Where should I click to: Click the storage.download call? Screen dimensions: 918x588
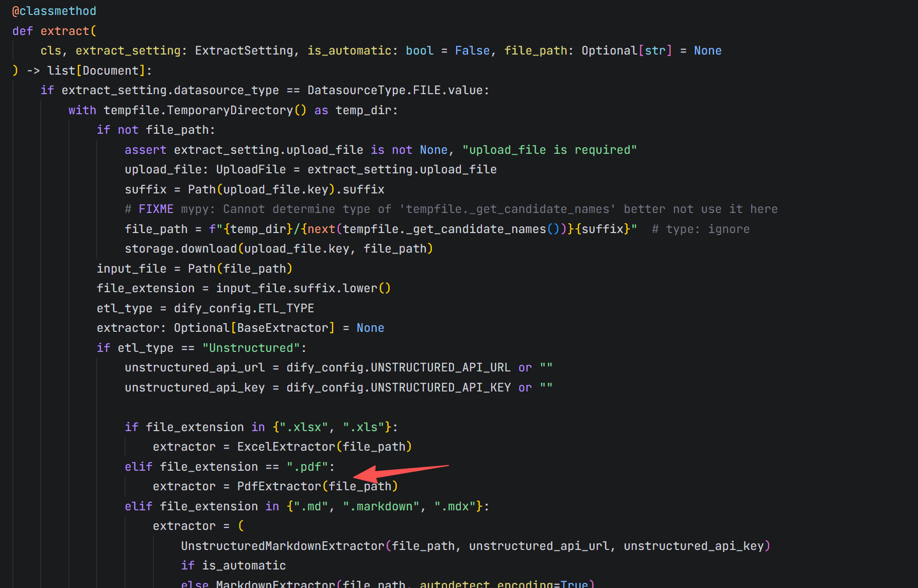pos(279,248)
